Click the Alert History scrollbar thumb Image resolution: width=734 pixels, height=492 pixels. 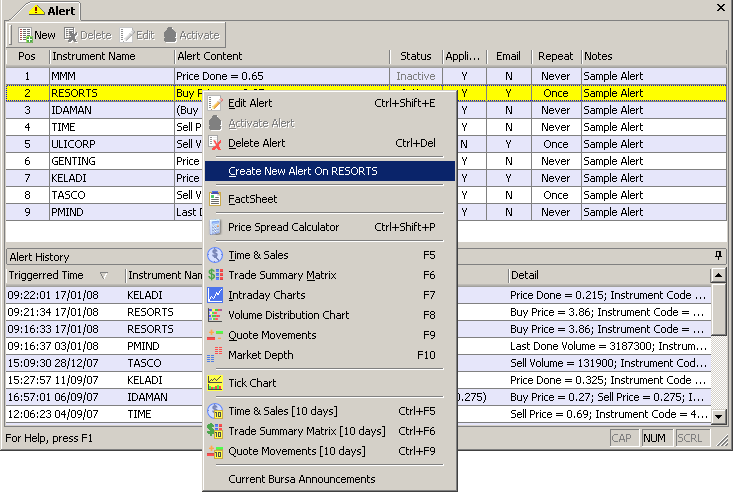click(x=718, y=309)
